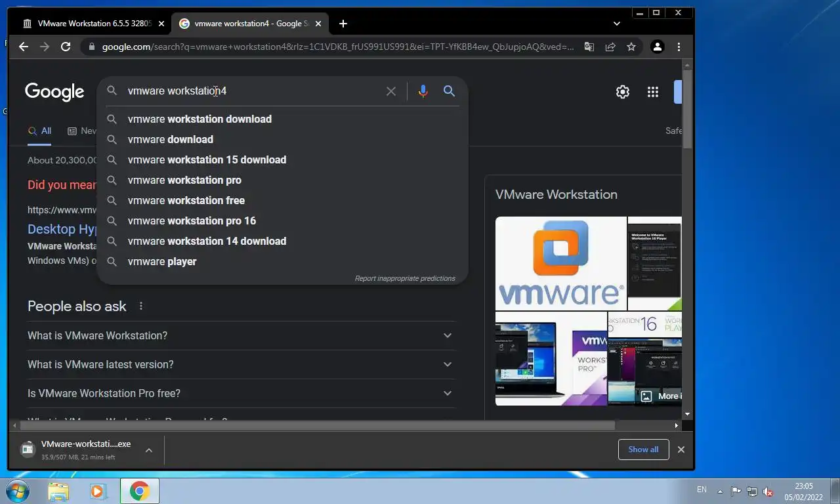
Task: Open the People also ask options dots
Action: tap(140, 306)
